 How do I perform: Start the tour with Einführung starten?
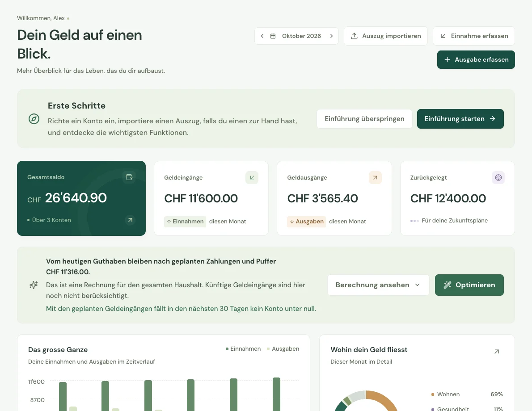(460, 119)
